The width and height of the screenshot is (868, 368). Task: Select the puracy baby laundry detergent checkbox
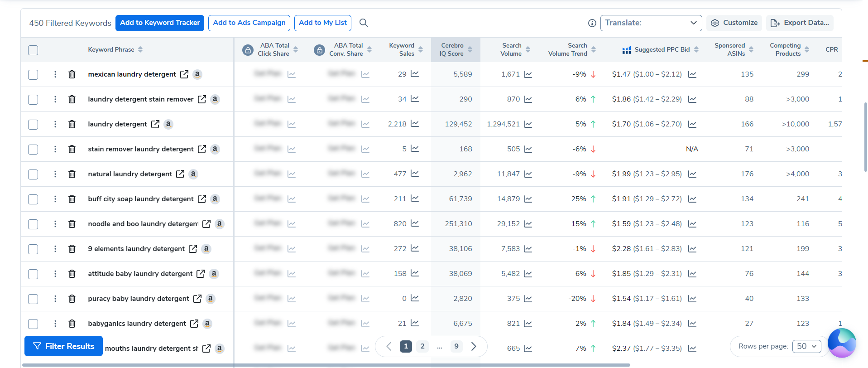coord(33,299)
